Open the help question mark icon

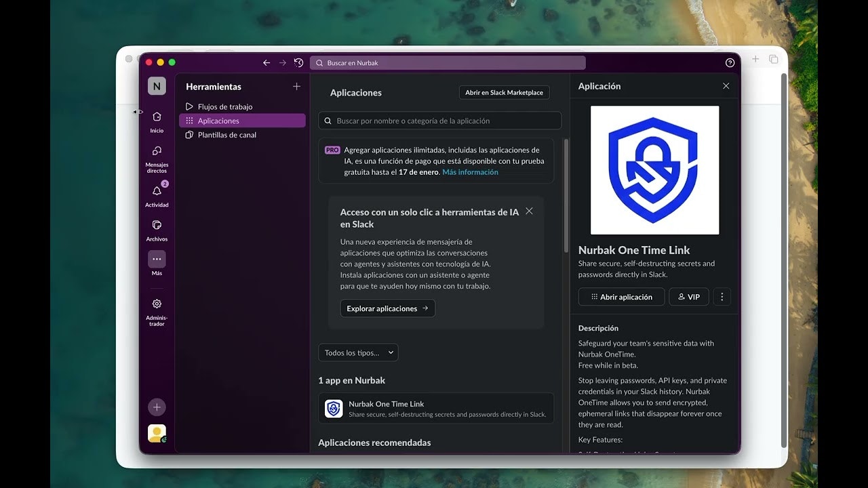pyautogui.click(x=730, y=63)
